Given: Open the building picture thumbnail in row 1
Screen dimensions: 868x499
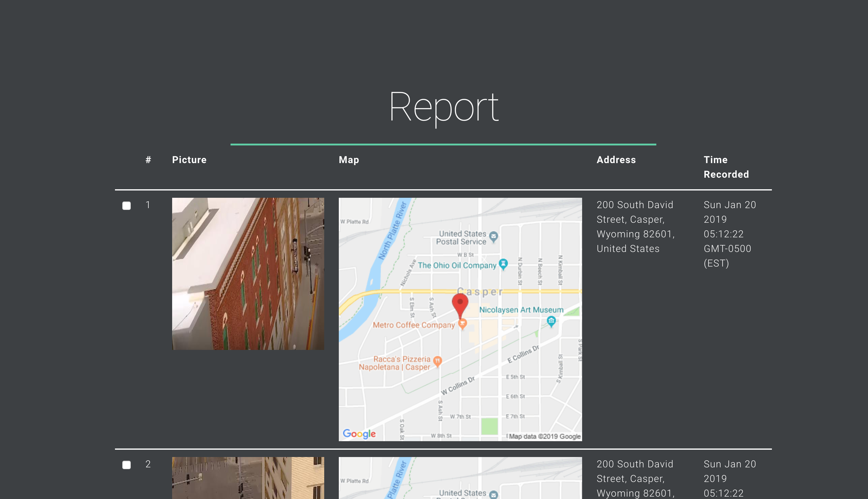Looking at the screenshot, I should (248, 274).
